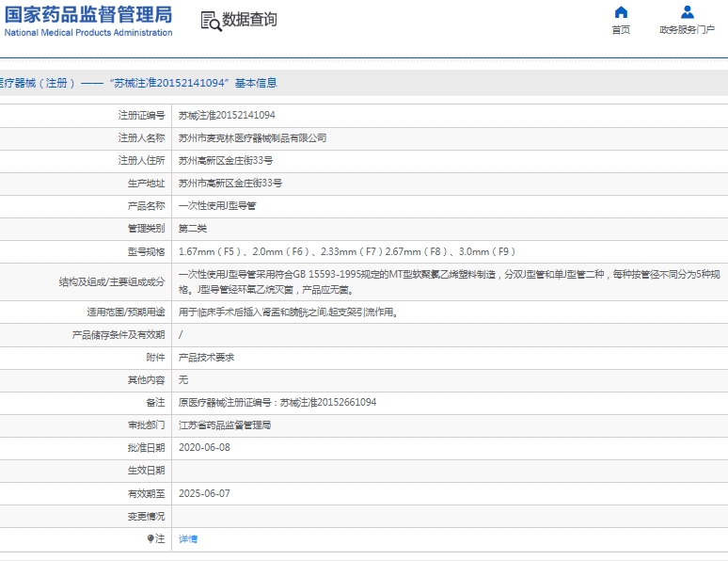The height and width of the screenshot is (561, 728).
Task: Click the 注册证编号 label
Action: coord(141,115)
